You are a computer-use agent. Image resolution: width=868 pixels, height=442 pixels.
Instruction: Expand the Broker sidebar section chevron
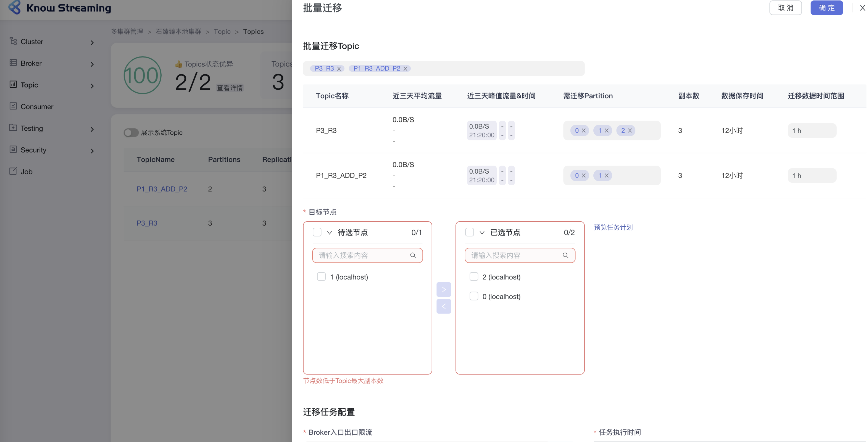[92, 64]
